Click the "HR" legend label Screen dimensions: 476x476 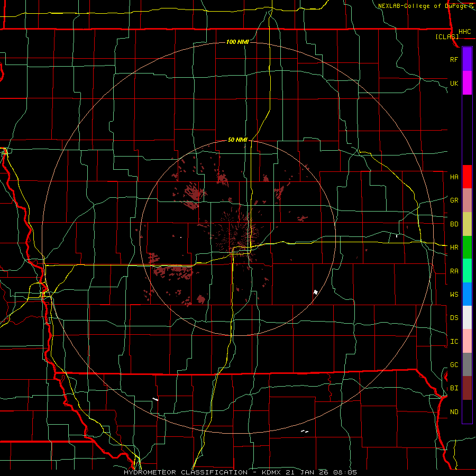454,248
